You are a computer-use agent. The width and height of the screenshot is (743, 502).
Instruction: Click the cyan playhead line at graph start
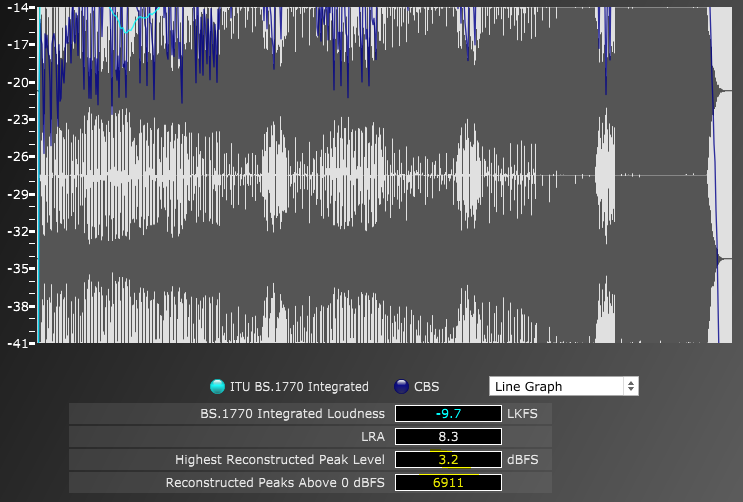click(38, 174)
